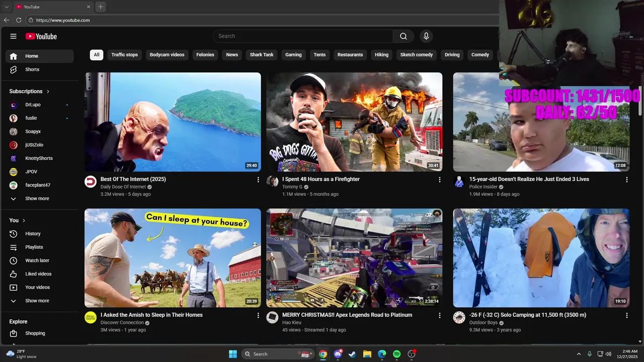The height and width of the screenshot is (362, 644).
Task: Open Shopping under Explore
Action: [x=39, y=333]
